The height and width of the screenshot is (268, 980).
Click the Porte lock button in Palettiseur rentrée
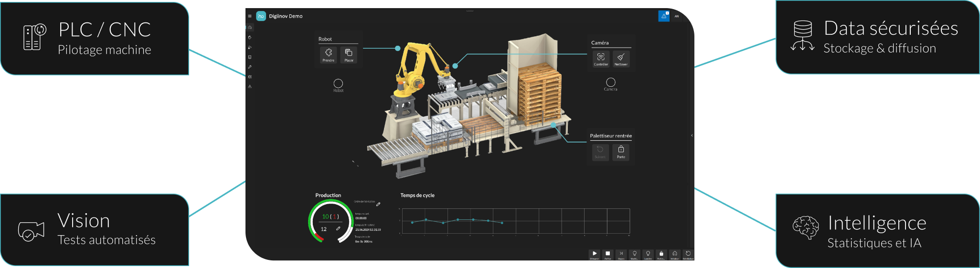pyautogui.click(x=621, y=152)
